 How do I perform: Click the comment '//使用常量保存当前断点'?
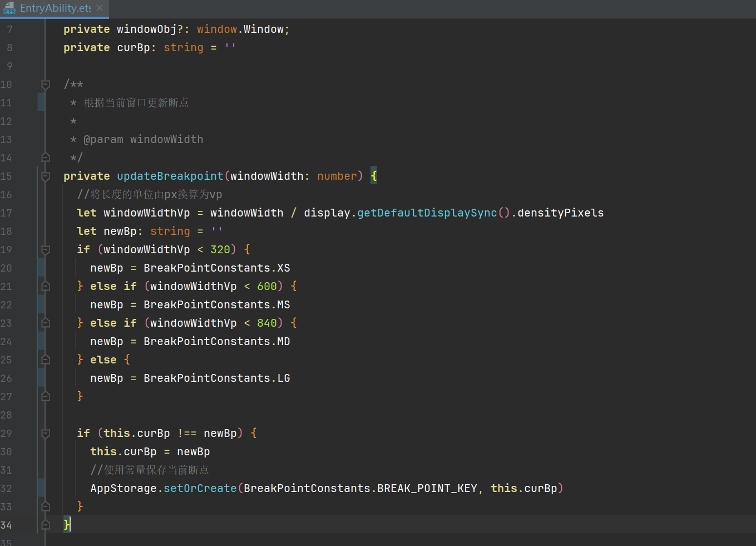pos(150,470)
